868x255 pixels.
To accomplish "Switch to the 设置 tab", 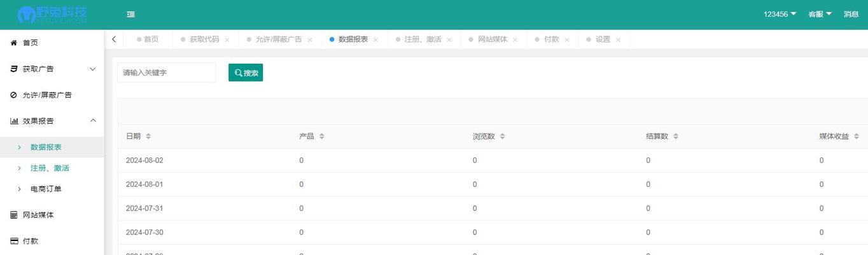I will click(x=603, y=40).
